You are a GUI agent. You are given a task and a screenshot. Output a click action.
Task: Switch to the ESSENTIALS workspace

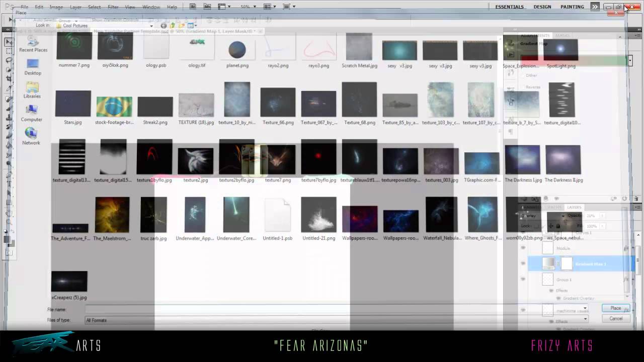pyautogui.click(x=510, y=7)
